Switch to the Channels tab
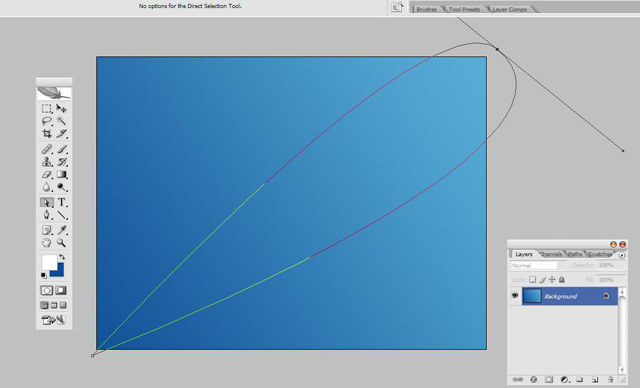This screenshot has width=640, height=388. point(551,254)
